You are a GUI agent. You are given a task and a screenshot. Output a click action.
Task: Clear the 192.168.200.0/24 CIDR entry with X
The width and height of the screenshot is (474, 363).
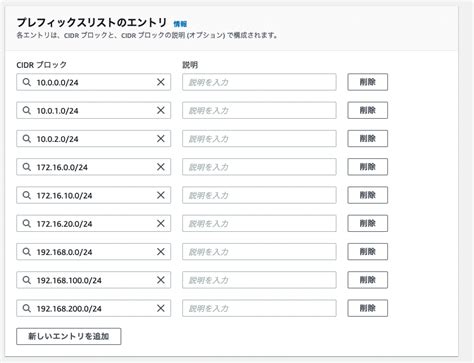(161, 308)
